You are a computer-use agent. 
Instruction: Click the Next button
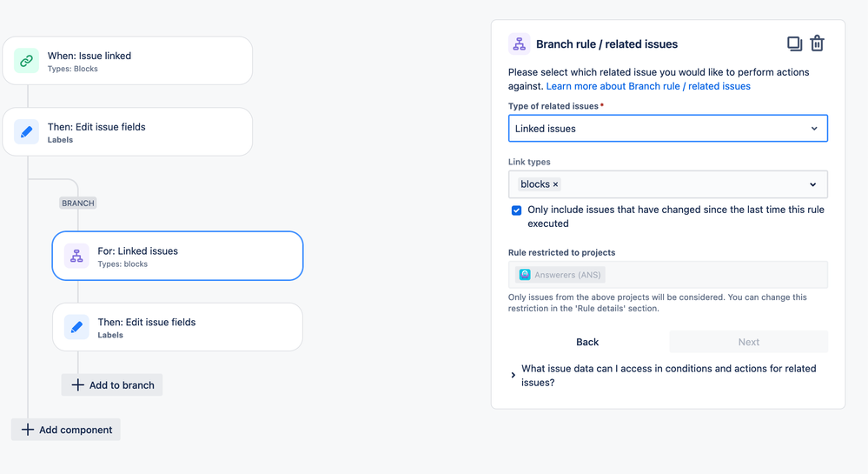(748, 342)
